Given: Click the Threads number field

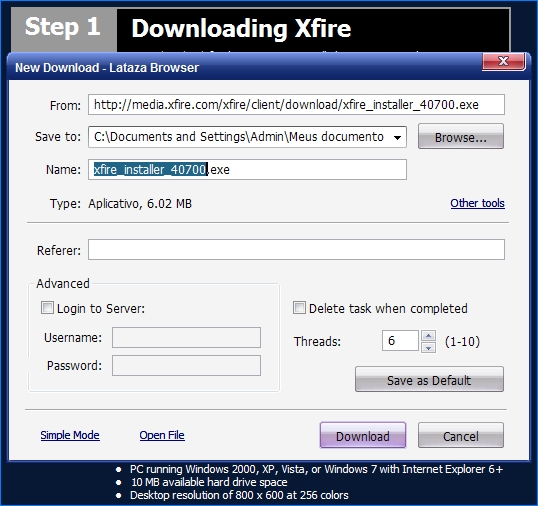Looking at the screenshot, I should coord(400,341).
